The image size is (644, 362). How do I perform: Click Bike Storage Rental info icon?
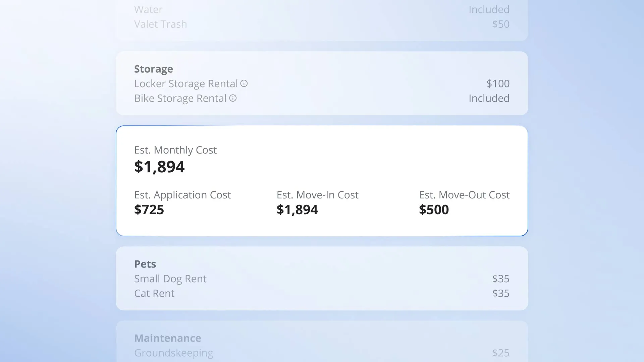click(x=233, y=98)
